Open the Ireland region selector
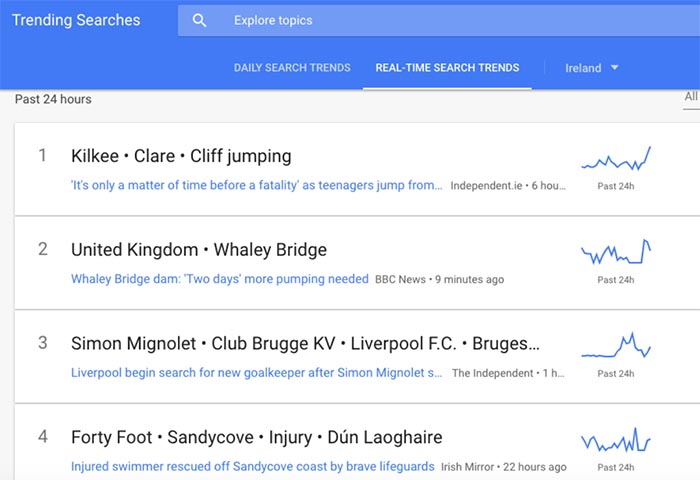 592,68
